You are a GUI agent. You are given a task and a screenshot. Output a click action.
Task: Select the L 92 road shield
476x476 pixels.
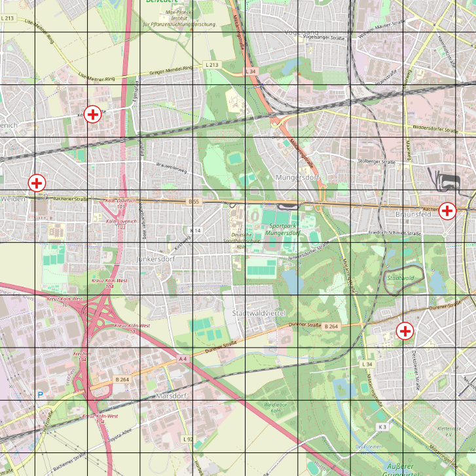tap(188, 439)
